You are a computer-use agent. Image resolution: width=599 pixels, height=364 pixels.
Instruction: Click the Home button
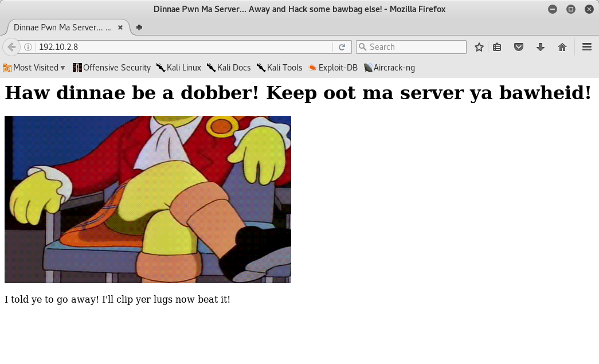coord(562,47)
